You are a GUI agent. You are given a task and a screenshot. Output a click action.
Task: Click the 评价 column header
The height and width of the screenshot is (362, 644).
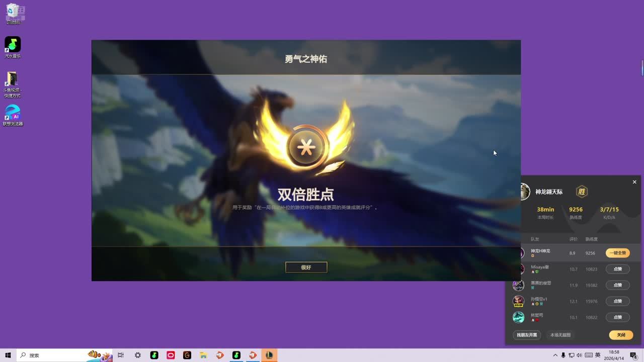click(x=573, y=239)
